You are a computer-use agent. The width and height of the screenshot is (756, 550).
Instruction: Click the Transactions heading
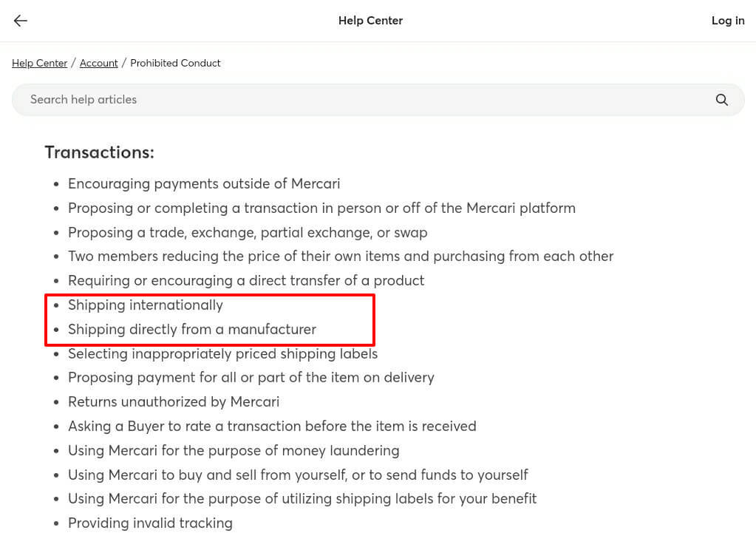click(x=99, y=152)
